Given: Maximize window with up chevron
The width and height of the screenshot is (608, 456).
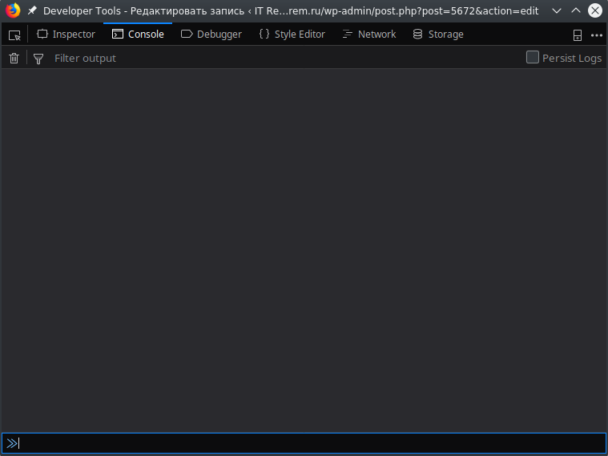Looking at the screenshot, I should (x=576, y=10).
